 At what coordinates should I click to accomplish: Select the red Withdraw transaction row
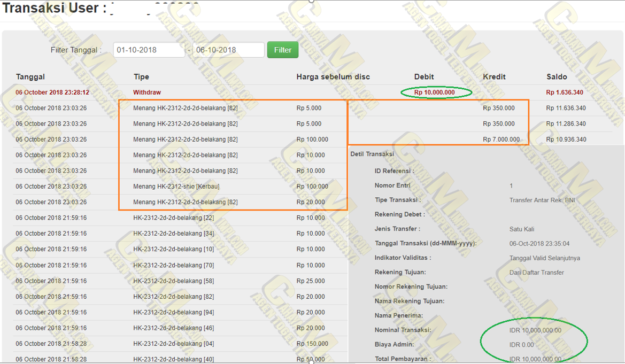147,92
